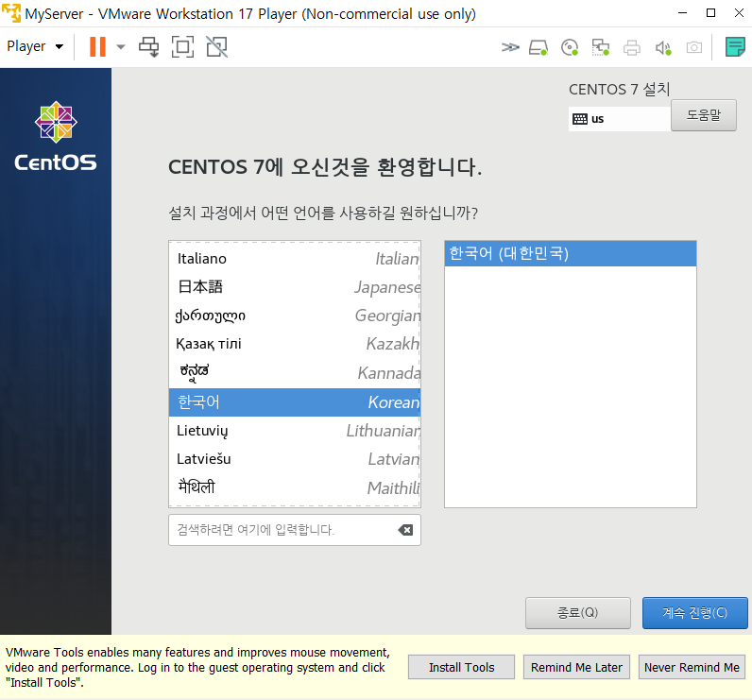Select Lietuvių Lithuanian language

(295, 431)
